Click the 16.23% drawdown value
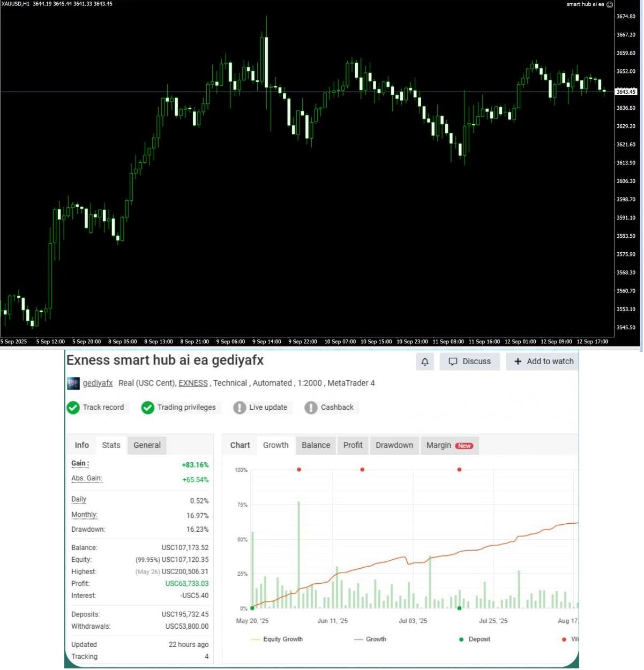The height and width of the screenshot is (670, 644). (x=198, y=530)
